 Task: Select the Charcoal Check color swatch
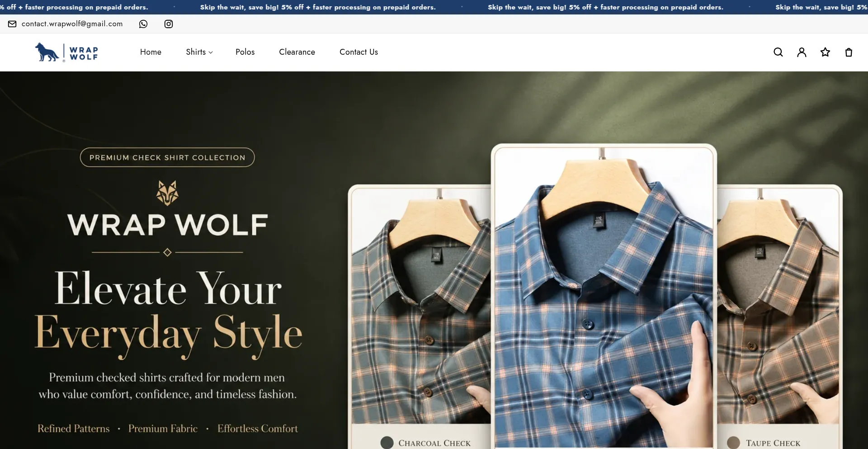point(387,443)
